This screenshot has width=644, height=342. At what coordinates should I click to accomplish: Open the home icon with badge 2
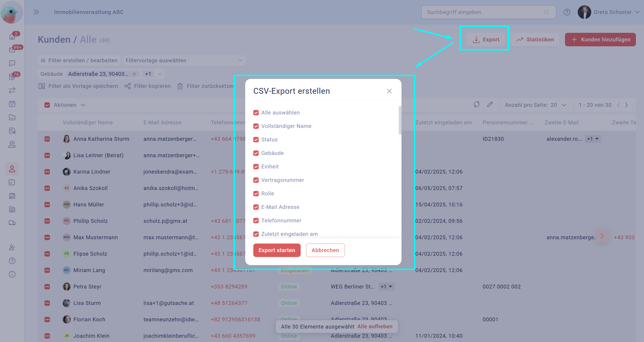click(12, 37)
